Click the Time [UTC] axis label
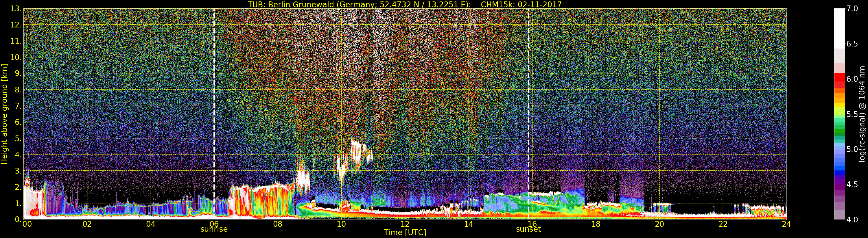The width and height of the screenshot is (868, 238). tap(405, 233)
